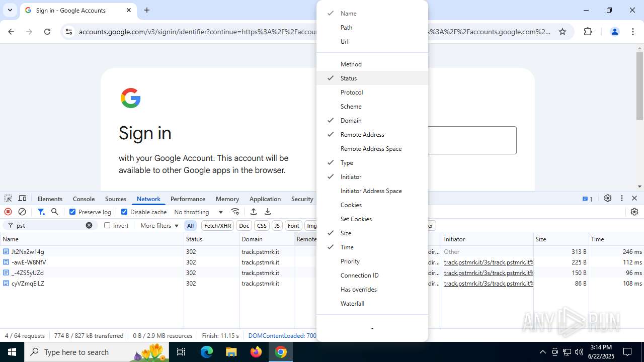Reload the page in Chrome
The width and height of the screenshot is (644, 362).
click(x=47, y=32)
